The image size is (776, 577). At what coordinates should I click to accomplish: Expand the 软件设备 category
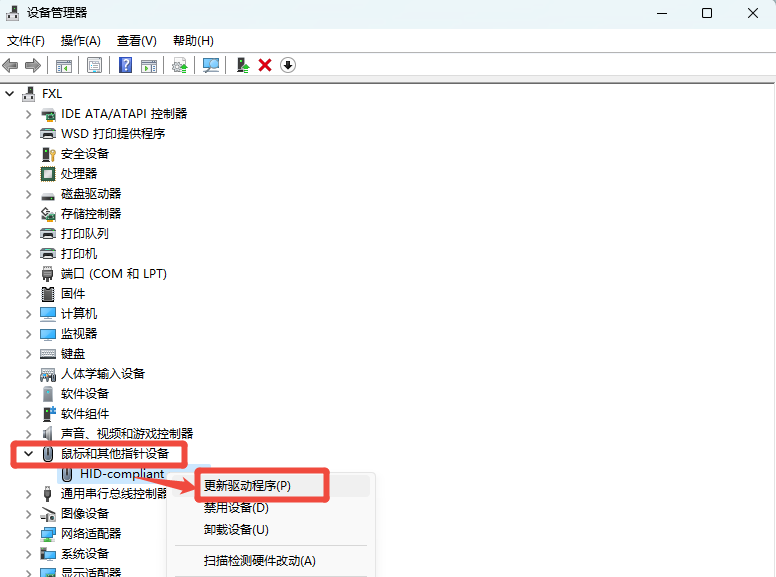click(28, 394)
